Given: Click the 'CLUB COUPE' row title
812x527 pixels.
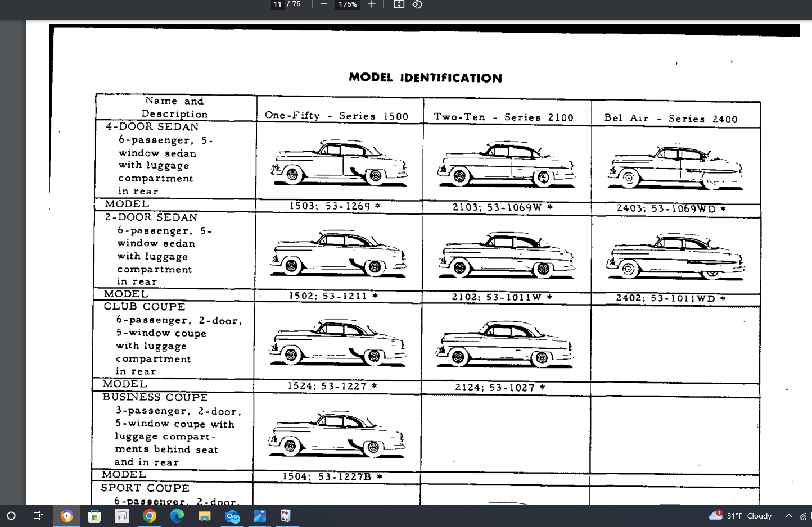Looking at the screenshot, I should (145, 307).
